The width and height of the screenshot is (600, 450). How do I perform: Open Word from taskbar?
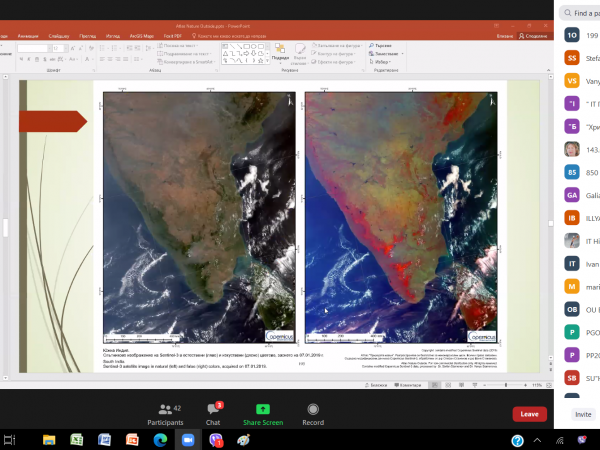pyautogui.click(x=104, y=440)
